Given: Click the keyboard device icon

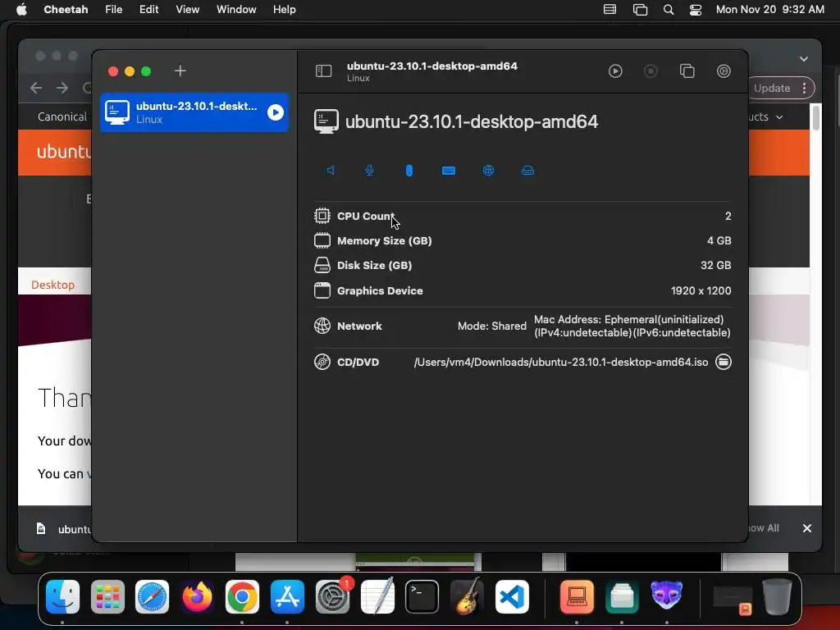Looking at the screenshot, I should pos(449,171).
